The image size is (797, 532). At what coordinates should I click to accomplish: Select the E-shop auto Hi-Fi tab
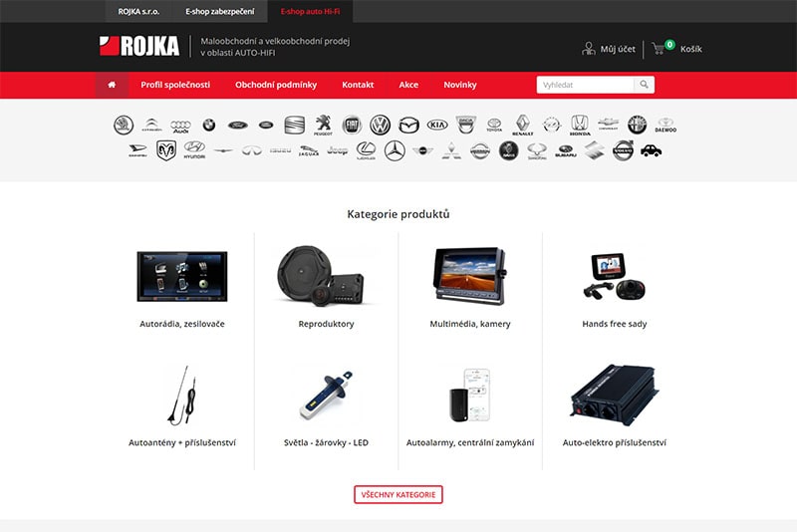(x=310, y=11)
